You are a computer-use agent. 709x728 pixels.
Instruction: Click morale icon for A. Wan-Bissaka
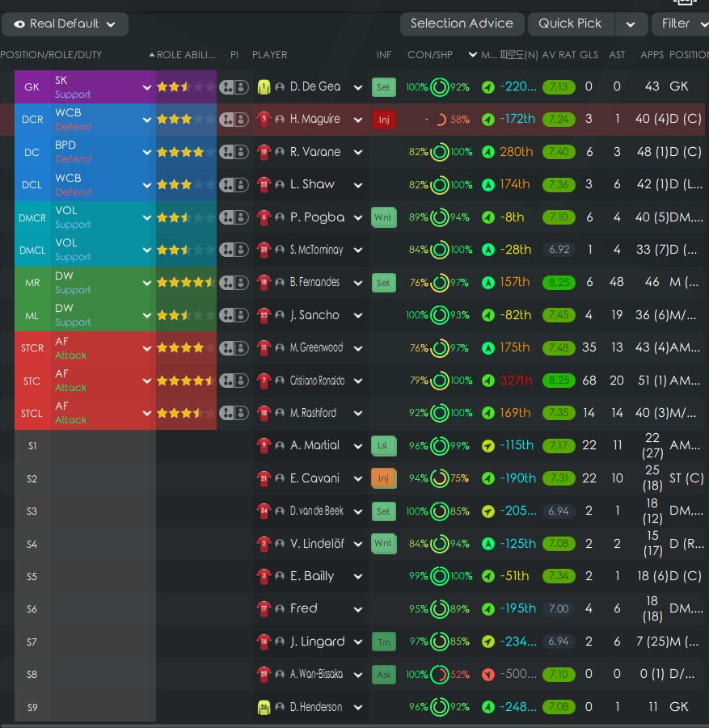click(x=487, y=674)
